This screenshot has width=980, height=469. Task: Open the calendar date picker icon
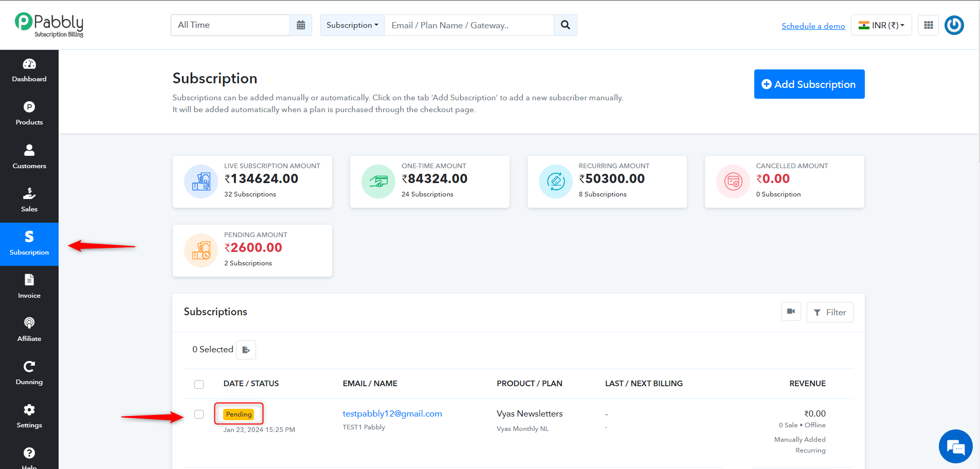point(301,25)
